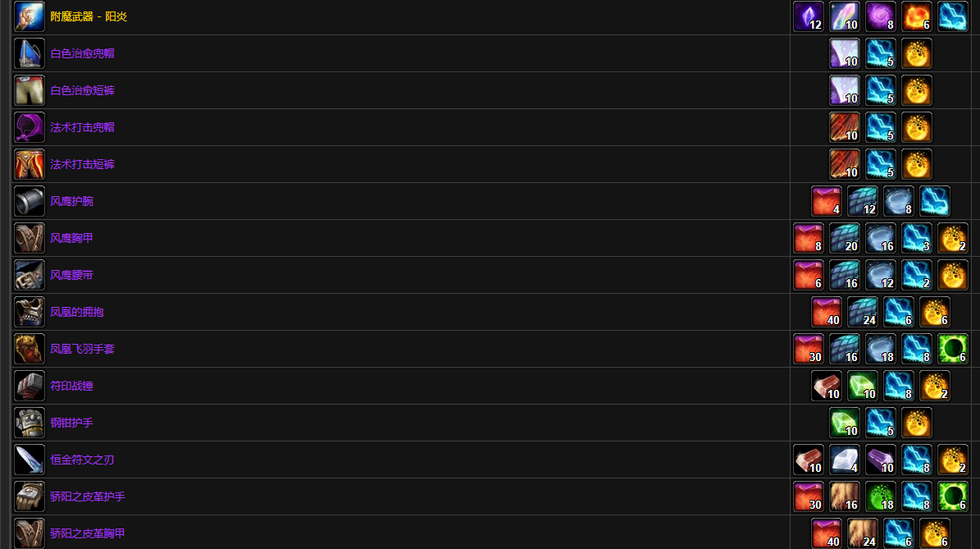The width and height of the screenshot is (980, 549).
Task: Click the 钢钳护手 gauntlet item icon
Action: click(30, 423)
